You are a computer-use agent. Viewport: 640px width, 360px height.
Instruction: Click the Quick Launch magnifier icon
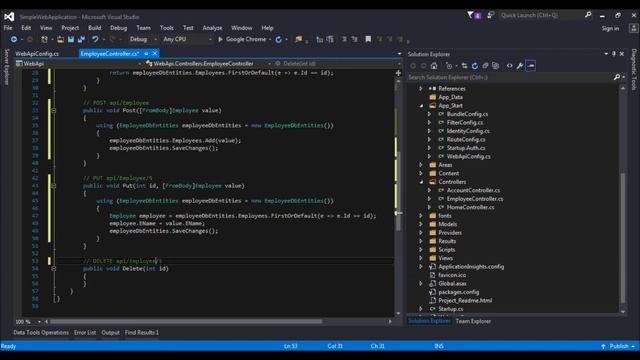[588, 15]
